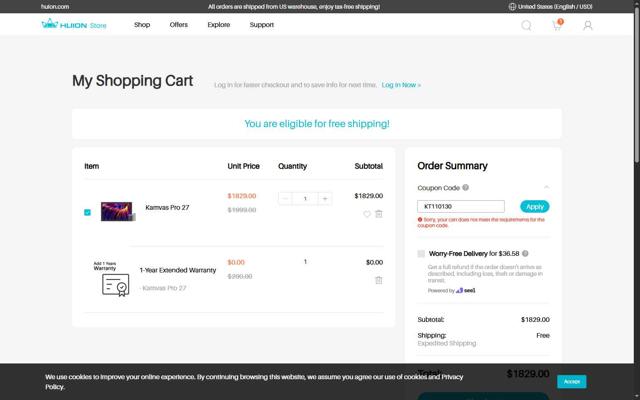The image size is (640, 400).
Task: Click the Coupon Code help icon
Action: click(465, 188)
